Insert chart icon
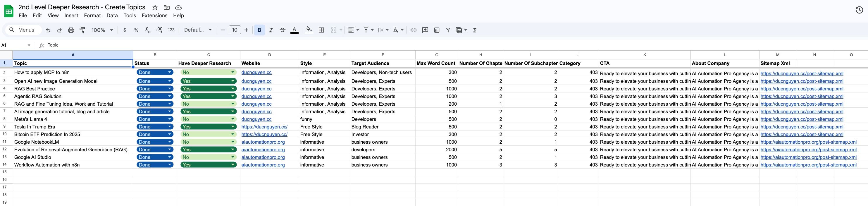This screenshot has width=868, height=206. tap(437, 30)
